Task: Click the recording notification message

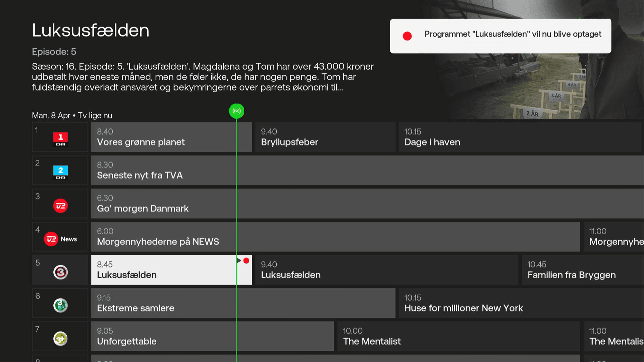Action: tap(500, 36)
